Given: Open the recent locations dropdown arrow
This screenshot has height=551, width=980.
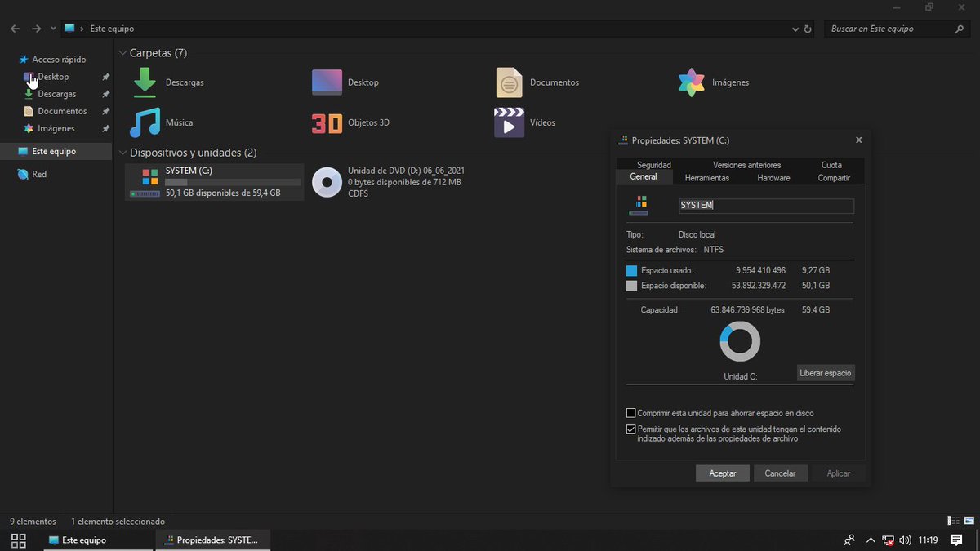Looking at the screenshot, I should (53, 29).
